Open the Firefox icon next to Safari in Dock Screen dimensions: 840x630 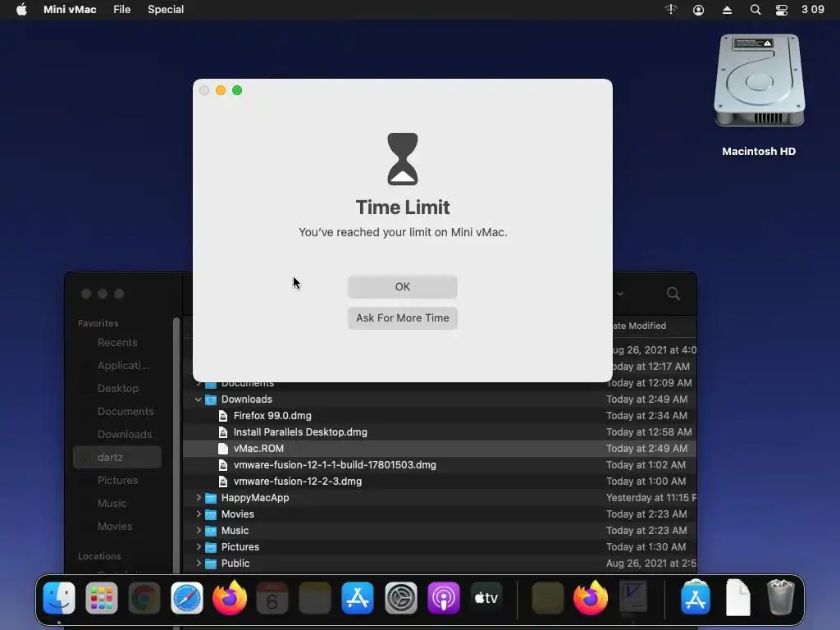[230, 597]
